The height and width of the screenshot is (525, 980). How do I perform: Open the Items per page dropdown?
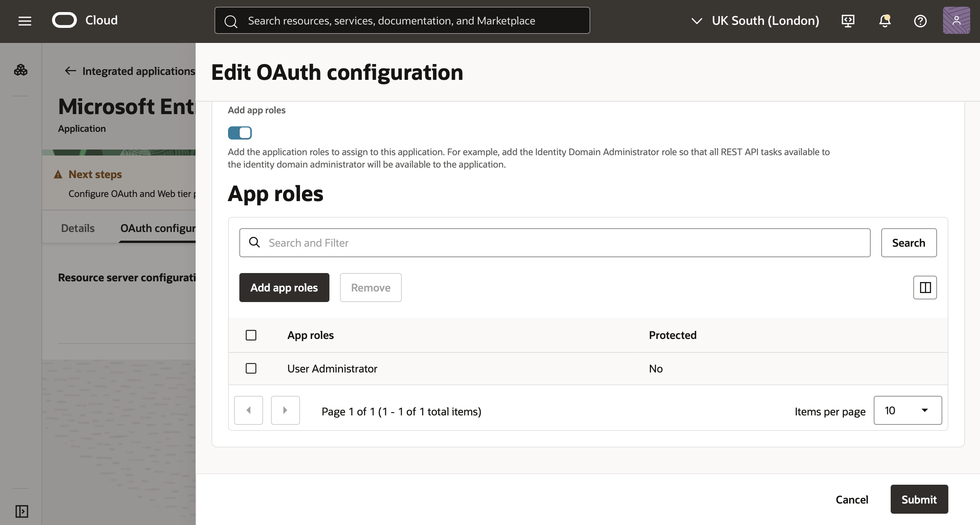click(x=907, y=410)
